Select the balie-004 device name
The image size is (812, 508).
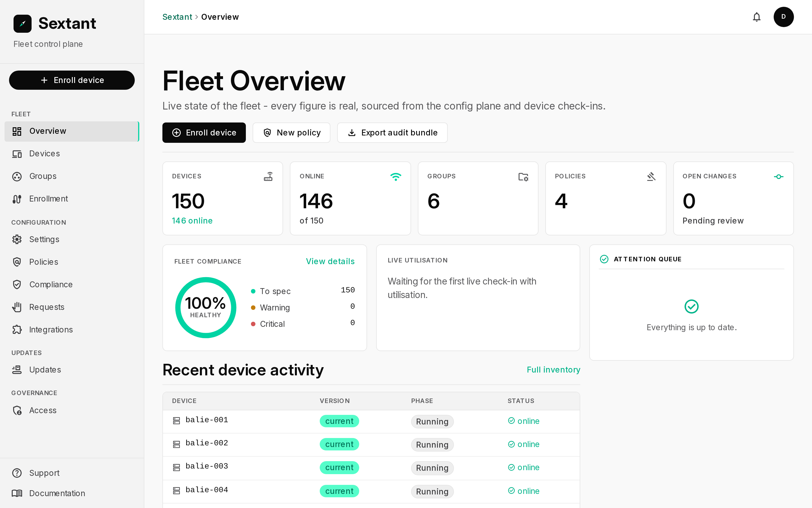tap(207, 490)
